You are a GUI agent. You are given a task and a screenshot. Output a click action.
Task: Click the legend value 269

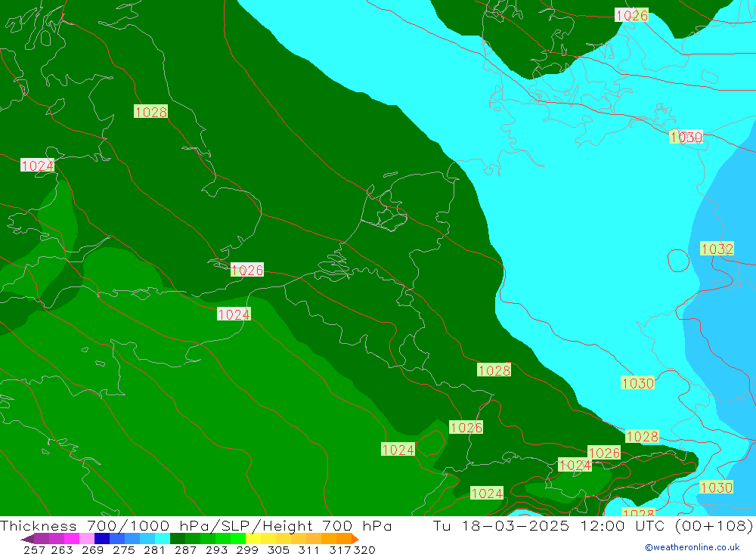pos(92,549)
